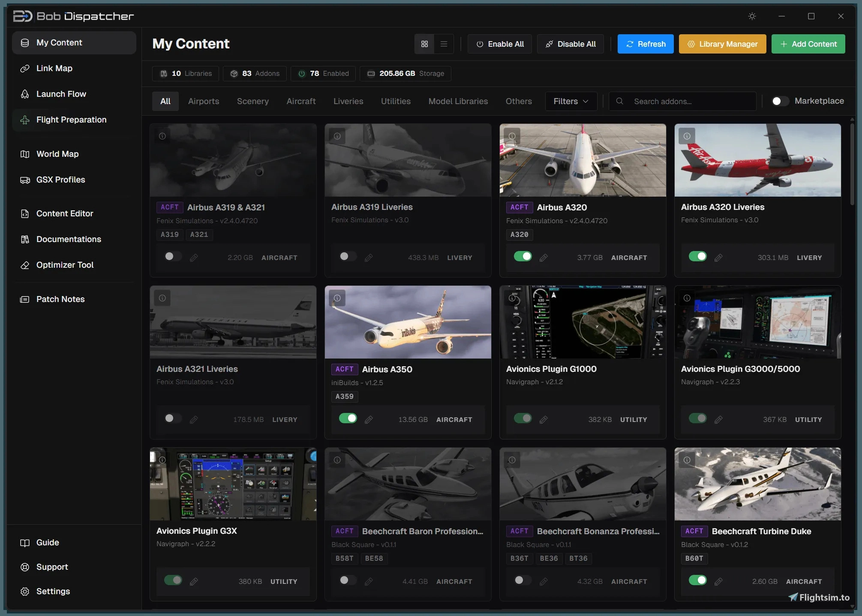Enable Beechcraft Baron Professional toggle

coord(348,580)
